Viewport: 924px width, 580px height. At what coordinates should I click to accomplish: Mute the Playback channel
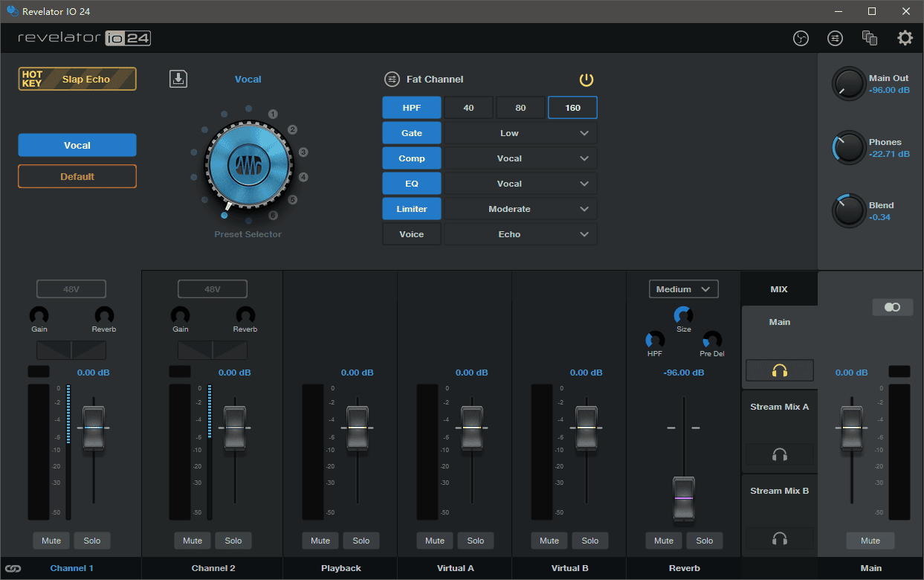click(320, 541)
